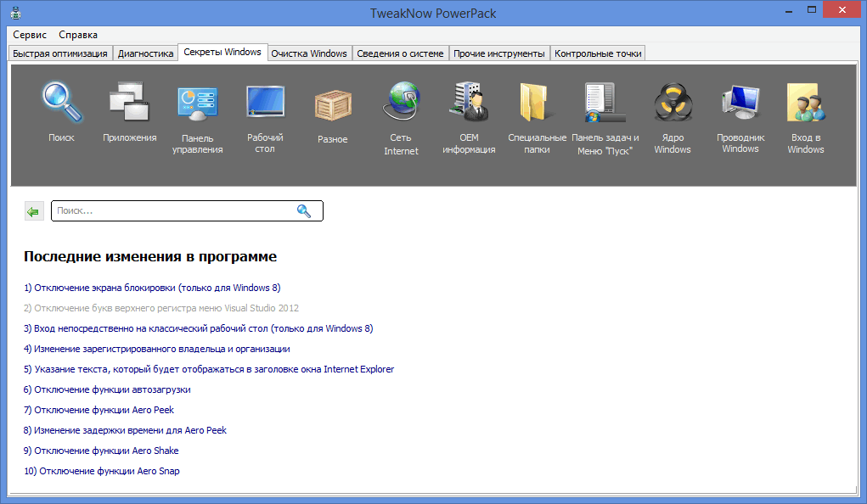The height and width of the screenshot is (504, 867).
Task: Switch to the Быстрая оптимизация tab
Action: click(60, 53)
